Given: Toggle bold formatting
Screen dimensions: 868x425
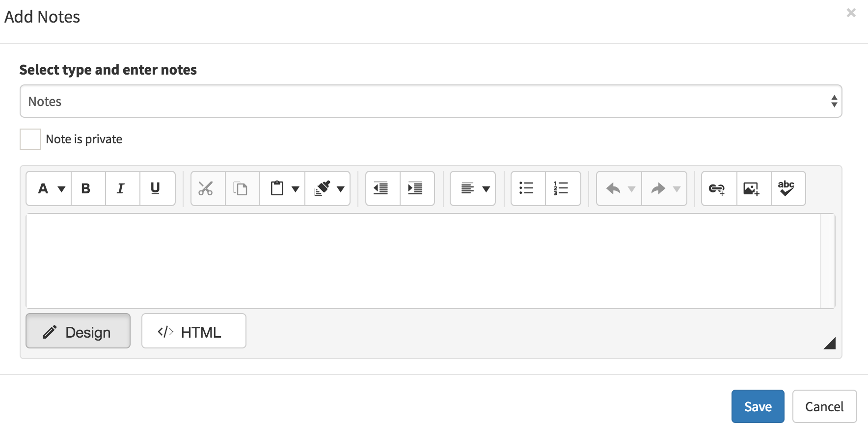Looking at the screenshot, I should point(87,188).
